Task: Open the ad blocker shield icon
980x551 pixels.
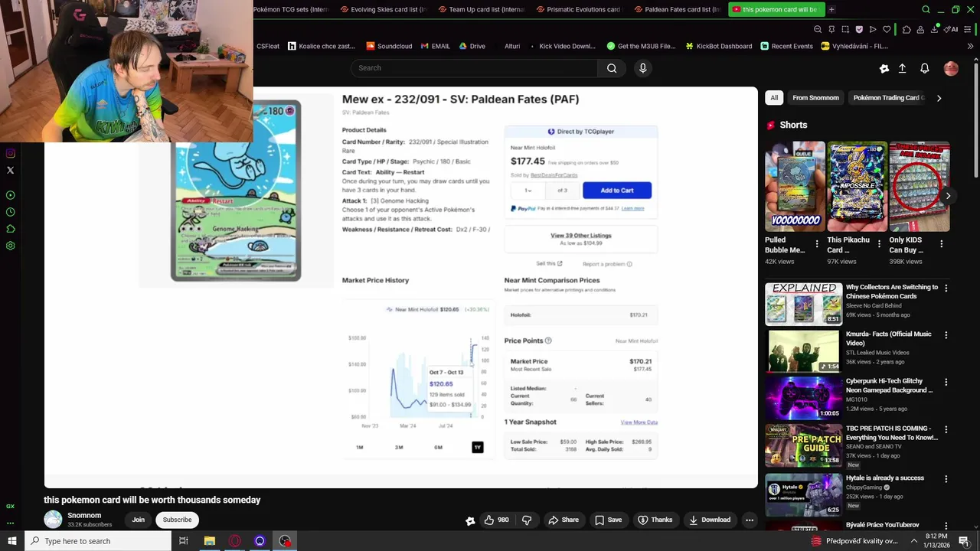Action: (859, 29)
